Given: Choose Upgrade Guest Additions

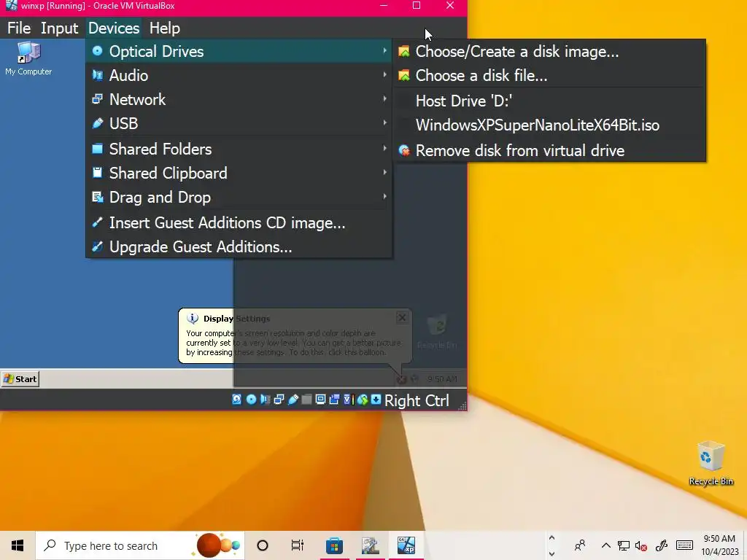Looking at the screenshot, I should tap(239, 246).
